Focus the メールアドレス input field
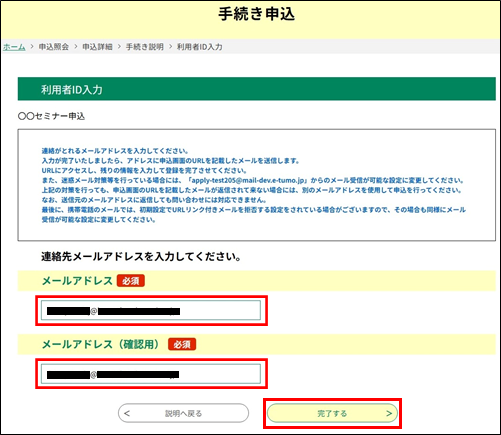The image size is (501, 435). tap(151, 310)
